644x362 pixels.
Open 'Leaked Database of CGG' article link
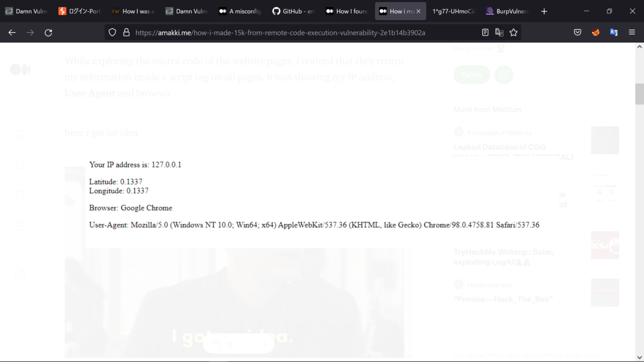[514, 151]
